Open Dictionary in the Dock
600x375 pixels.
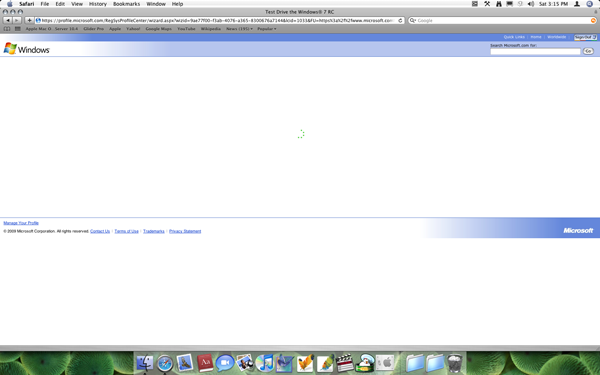(x=205, y=363)
